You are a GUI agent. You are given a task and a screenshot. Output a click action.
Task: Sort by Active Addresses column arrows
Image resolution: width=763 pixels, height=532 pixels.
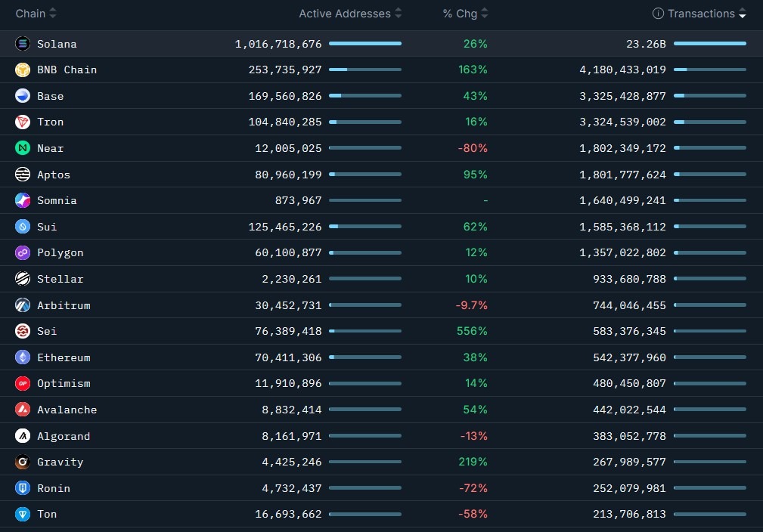[x=399, y=14]
